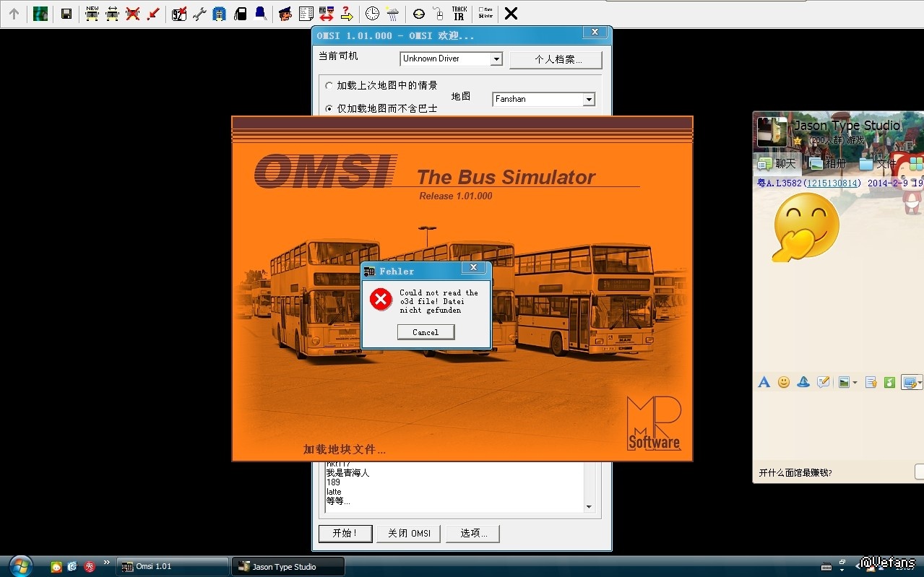
Task: Click the bus driver face icon
Action: 285,14
